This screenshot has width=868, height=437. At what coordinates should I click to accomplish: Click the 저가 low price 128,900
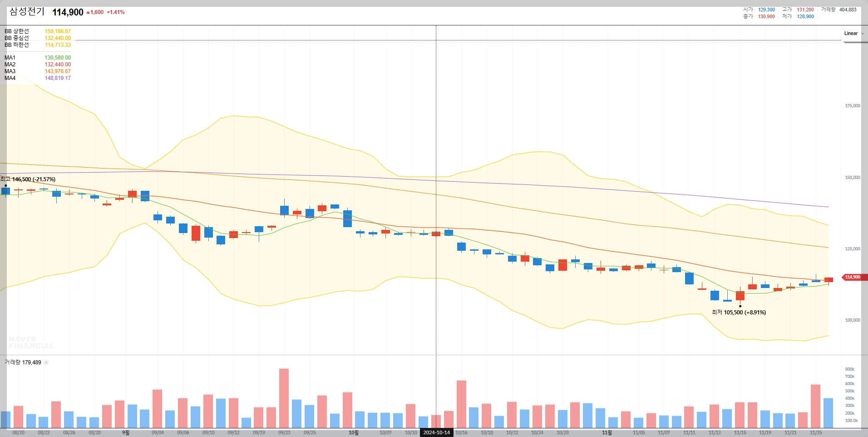pyautogui.click(x=805, y=16)
